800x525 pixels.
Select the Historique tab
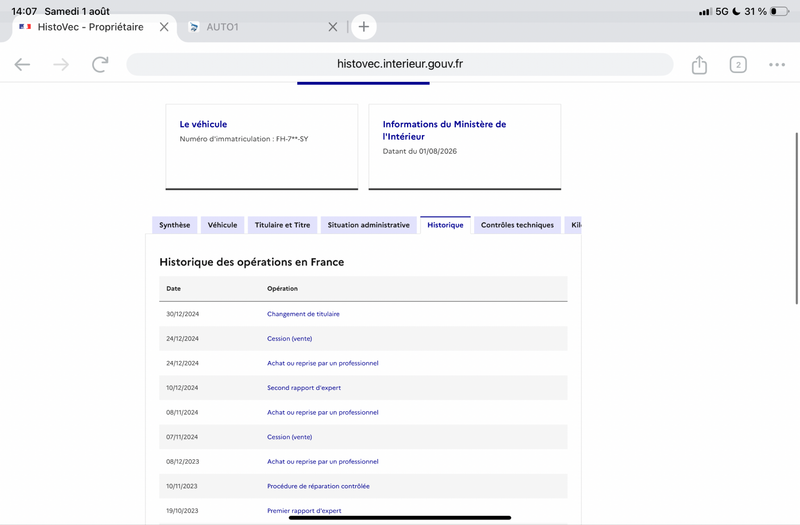(x=445, y=225)
